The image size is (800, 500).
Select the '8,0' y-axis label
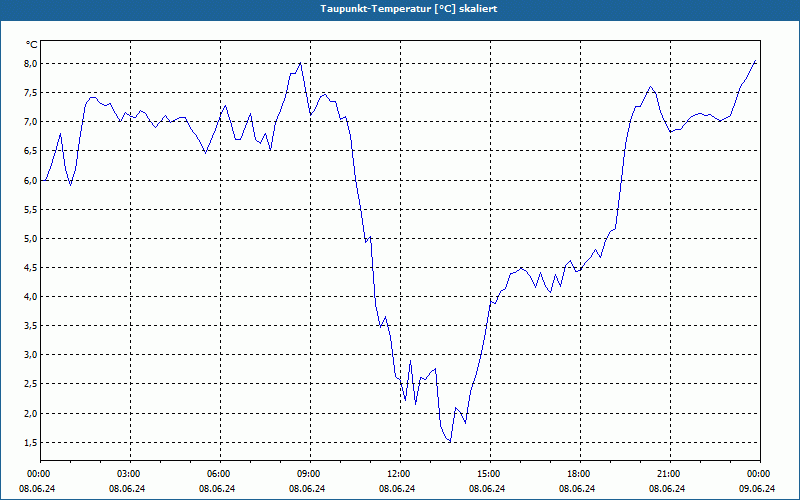click(x=31, y=64)
